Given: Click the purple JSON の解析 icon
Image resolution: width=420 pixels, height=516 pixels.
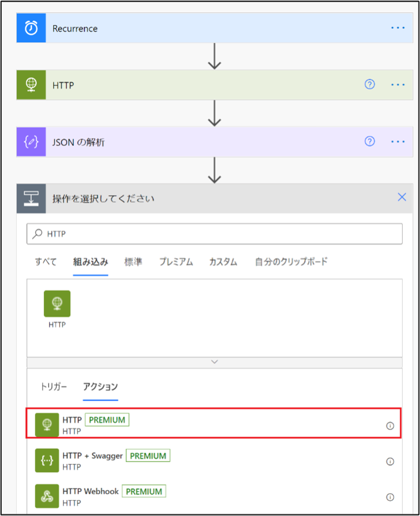Looking at the screenshot, I should tap(31, 142).
